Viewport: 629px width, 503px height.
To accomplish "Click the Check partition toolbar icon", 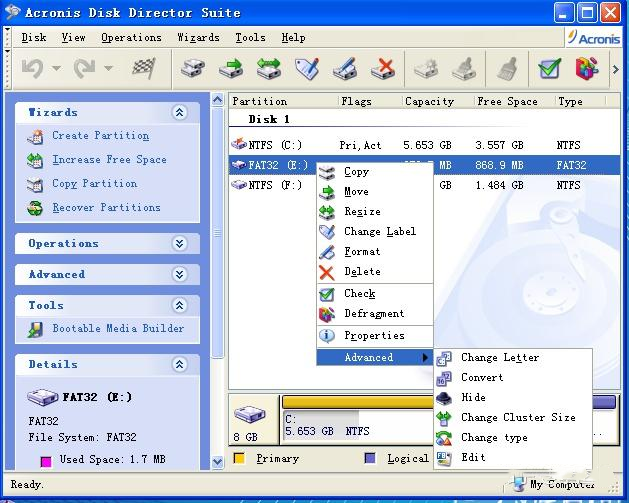I will pyautogui.click(x=549, y=69).
